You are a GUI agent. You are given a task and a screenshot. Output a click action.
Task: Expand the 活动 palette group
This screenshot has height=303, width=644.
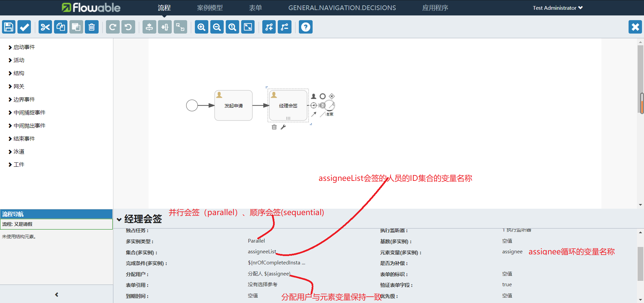point(16,60)
